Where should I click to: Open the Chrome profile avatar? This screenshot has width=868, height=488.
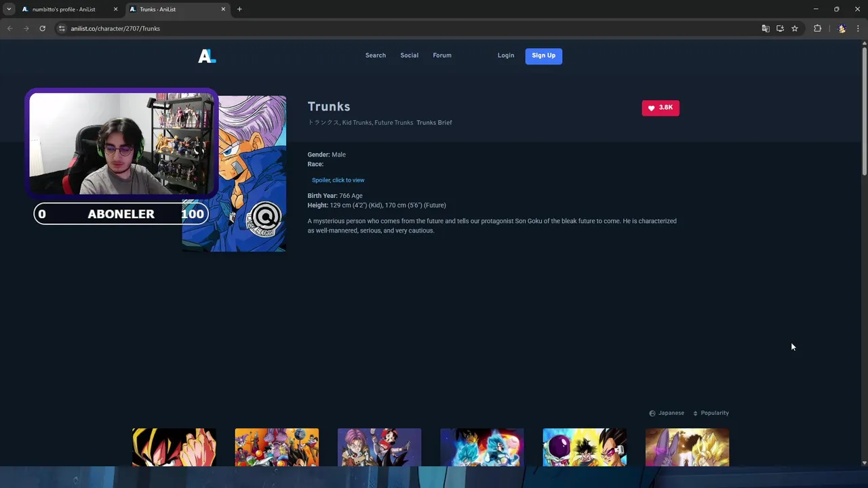point(842,28)
